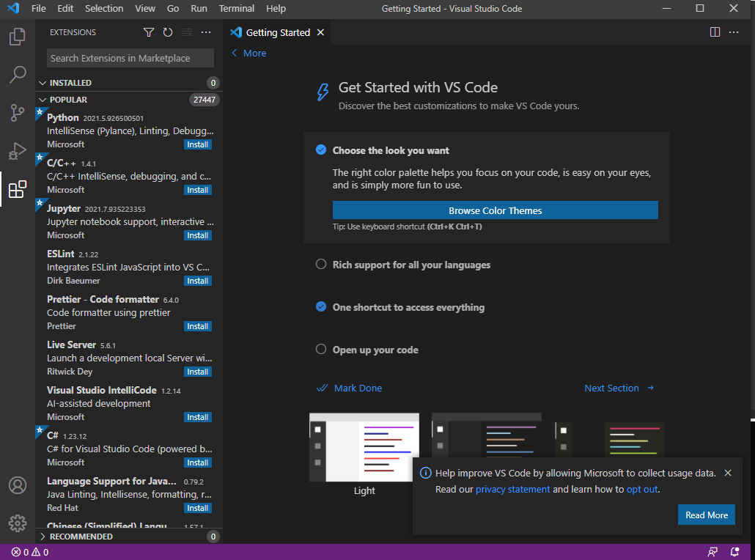The width and height of the screenshot is (755, 560).
Task: Click Browse Color Themes button
Action: (x=495, y=210)
